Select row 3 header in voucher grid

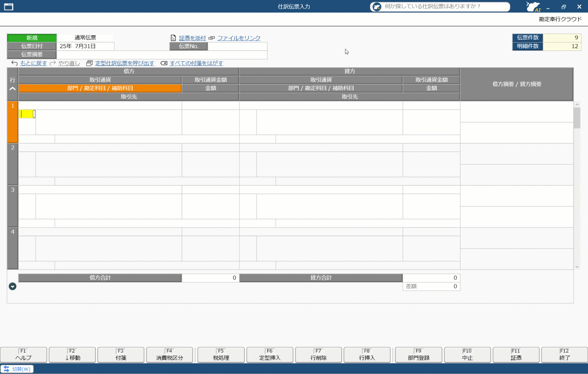click(x=12, y=206)
